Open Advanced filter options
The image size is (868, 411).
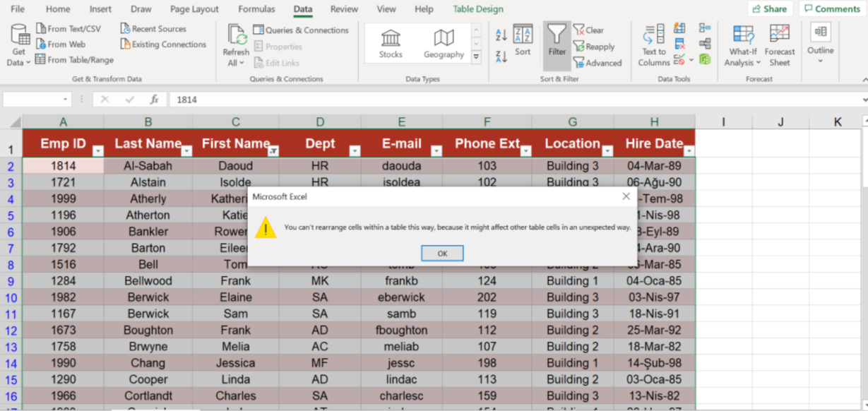[598, 63]
